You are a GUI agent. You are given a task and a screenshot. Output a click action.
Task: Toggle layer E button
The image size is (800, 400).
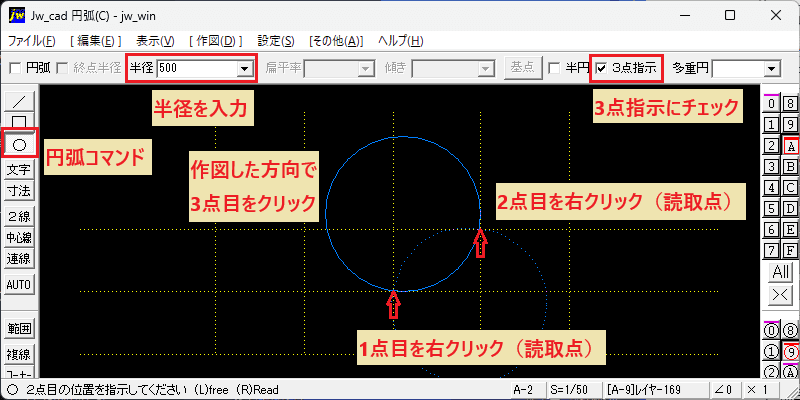(790, 230)
